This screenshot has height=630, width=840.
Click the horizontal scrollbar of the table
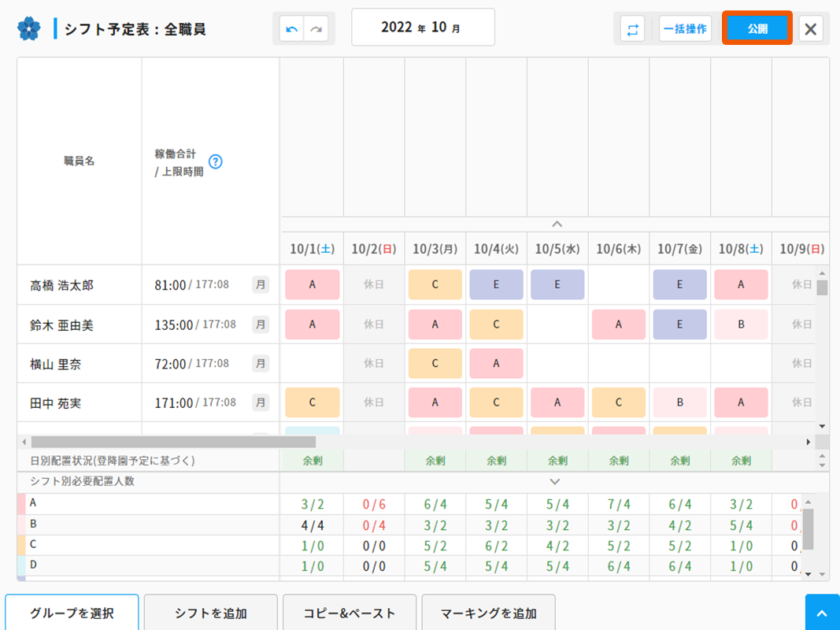[173, 443]
